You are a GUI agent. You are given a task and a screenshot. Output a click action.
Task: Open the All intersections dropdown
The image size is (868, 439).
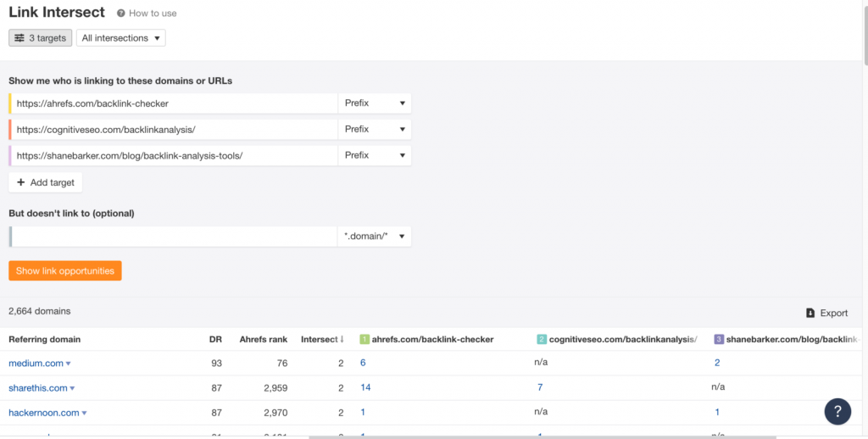pos(120,38)
